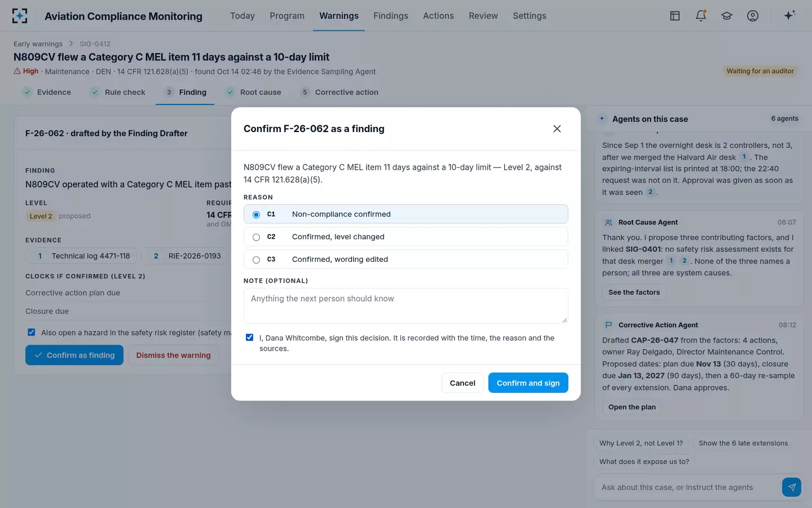Open the Actions section
Screen dimensions: 812x508
click(438, 16)
